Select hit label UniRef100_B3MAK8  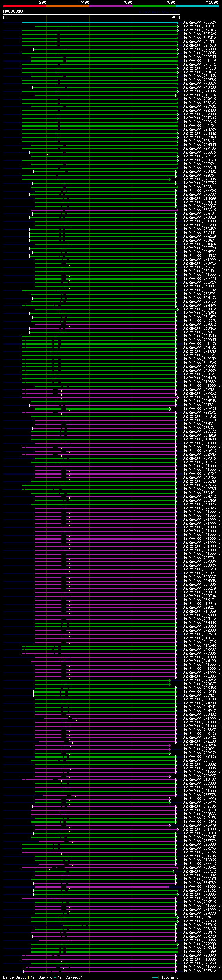point(199,378)
